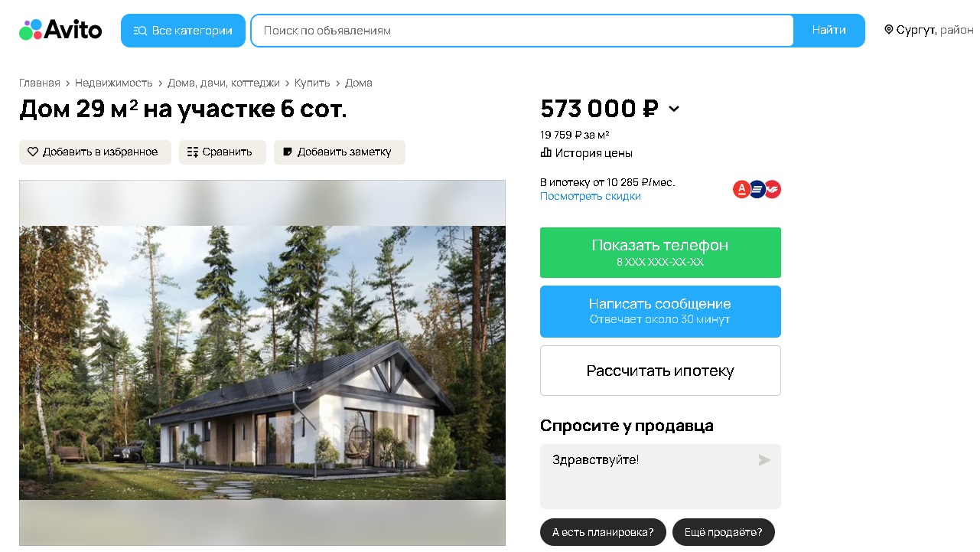Open Посмотреть скидки link
This screenshot has height=552, width=980.
point(591,196)
